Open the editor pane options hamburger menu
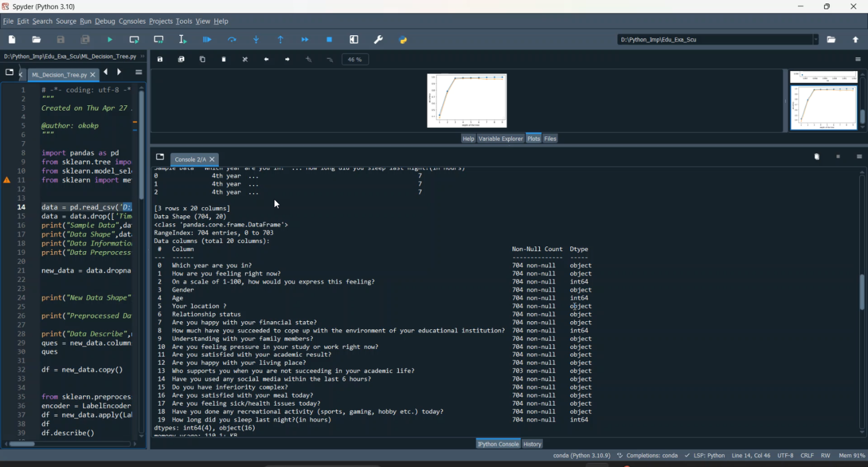 pyautogui.click(x=139, y=72)
